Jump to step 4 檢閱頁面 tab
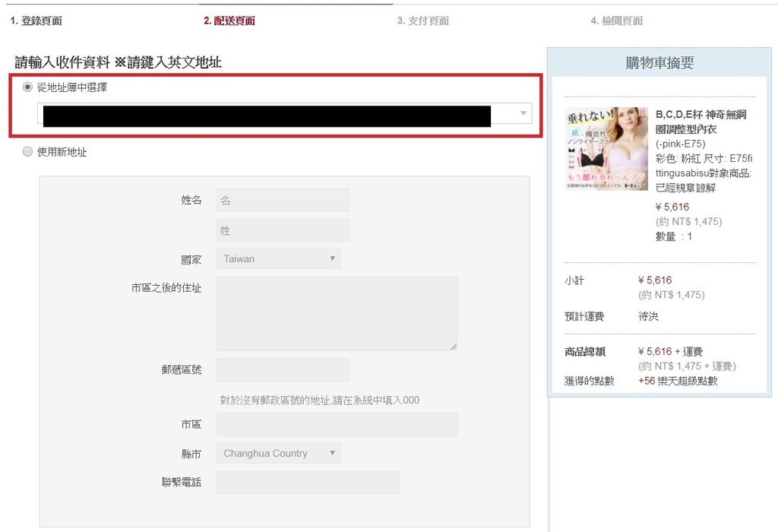This screenshot has height=532, width=778. (617, 21)
